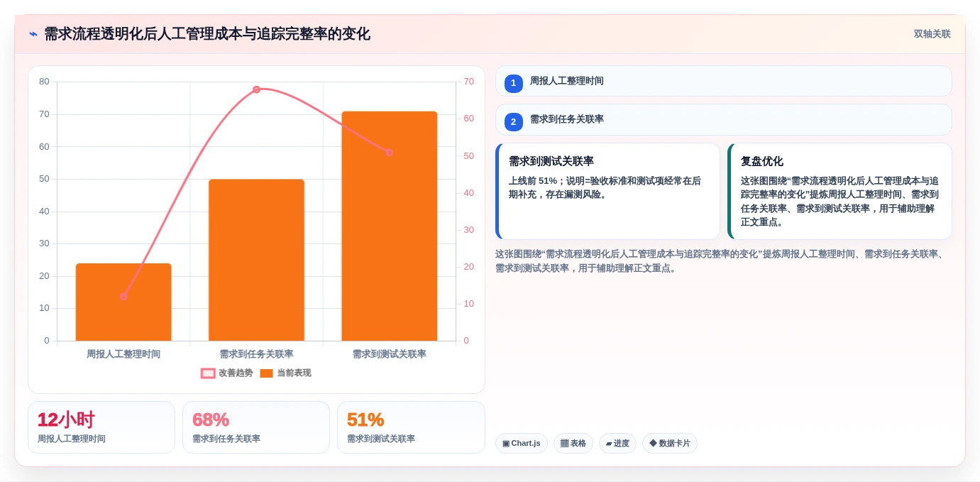The height and width of the screenshot is (482, 980).
Task: Click the number 1 badge
Action: [514, 83]
